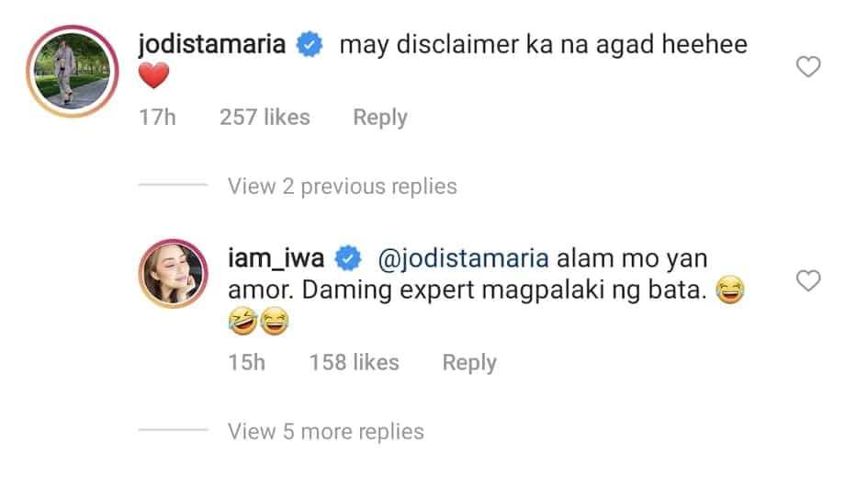
Task: Open the jodistamaria username link
Action: pyautogui.click(x=211, y=44)
